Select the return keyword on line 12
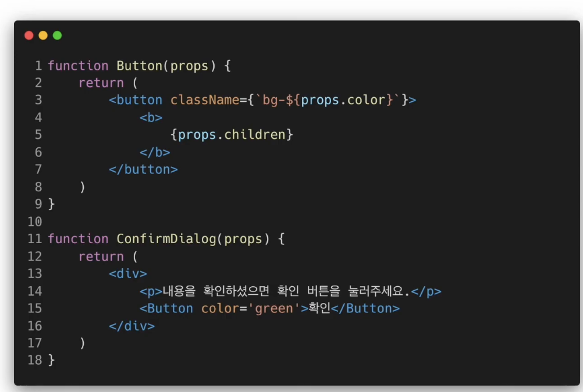 click(101, 256)
